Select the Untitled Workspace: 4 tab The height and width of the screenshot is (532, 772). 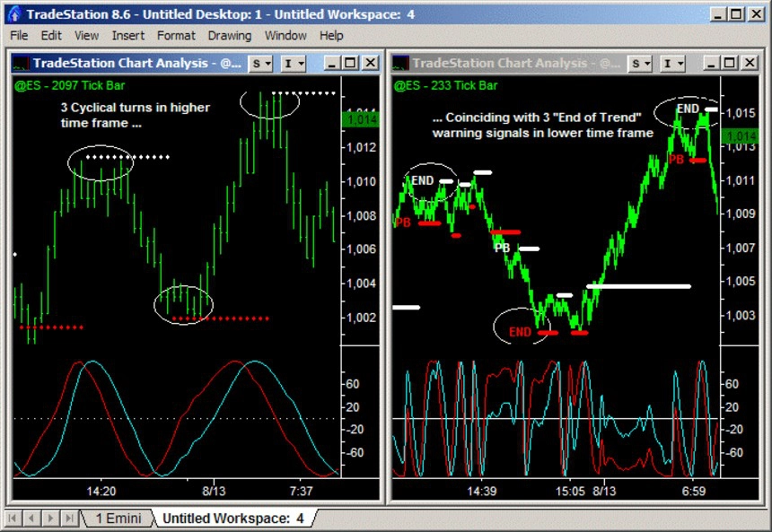[233, 519]
